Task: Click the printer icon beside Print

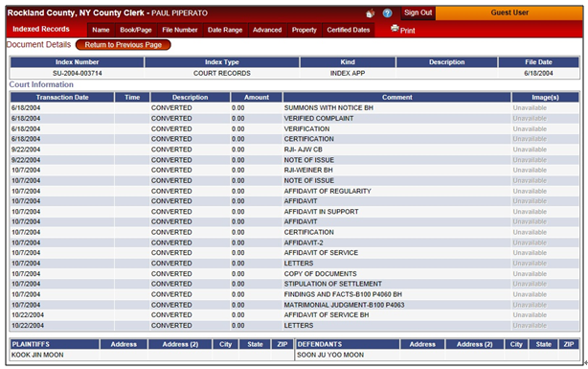Action: pyautogui.click(x=395, y=29)
